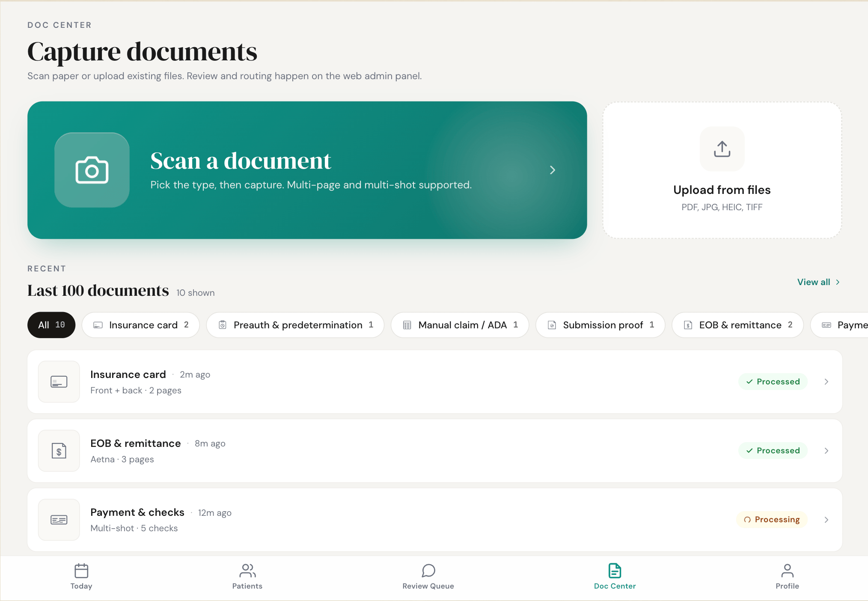Filter by Insurance card
The width and height of the screenshot is (868, 601).
click(x=141, y=325)
